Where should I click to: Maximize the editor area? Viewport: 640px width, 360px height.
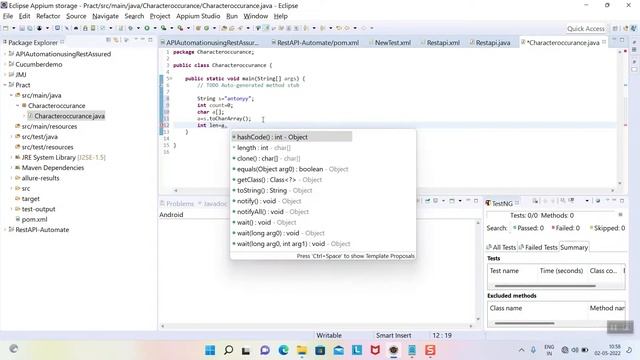[622, 40]
